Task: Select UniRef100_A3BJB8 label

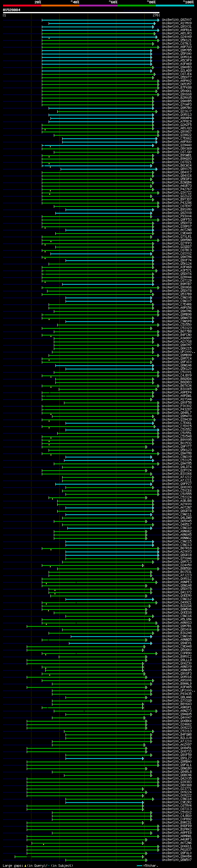Action: point(177,500)
